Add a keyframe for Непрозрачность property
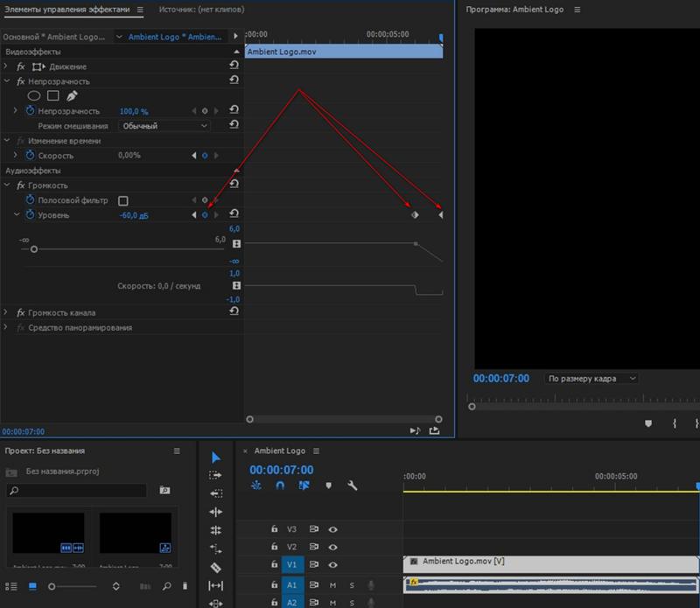 [205, 111]
